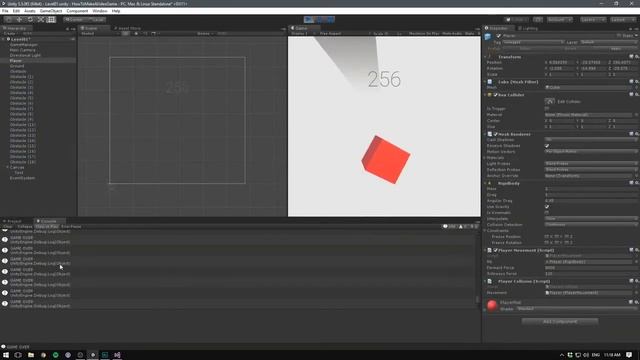Viewport: 640px width, 360px height.
Task: Select the Scale tool in toolbar
Action: 40,19
